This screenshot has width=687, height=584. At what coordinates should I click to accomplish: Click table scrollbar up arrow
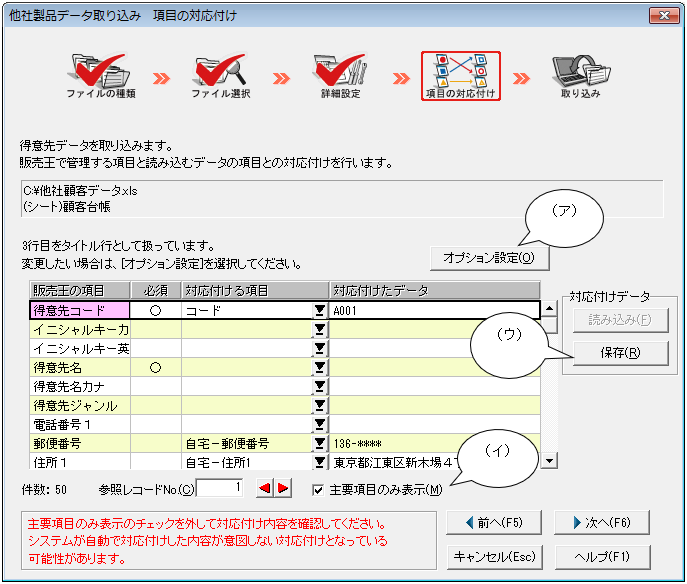pyautogui.click(x=549, y=308)
